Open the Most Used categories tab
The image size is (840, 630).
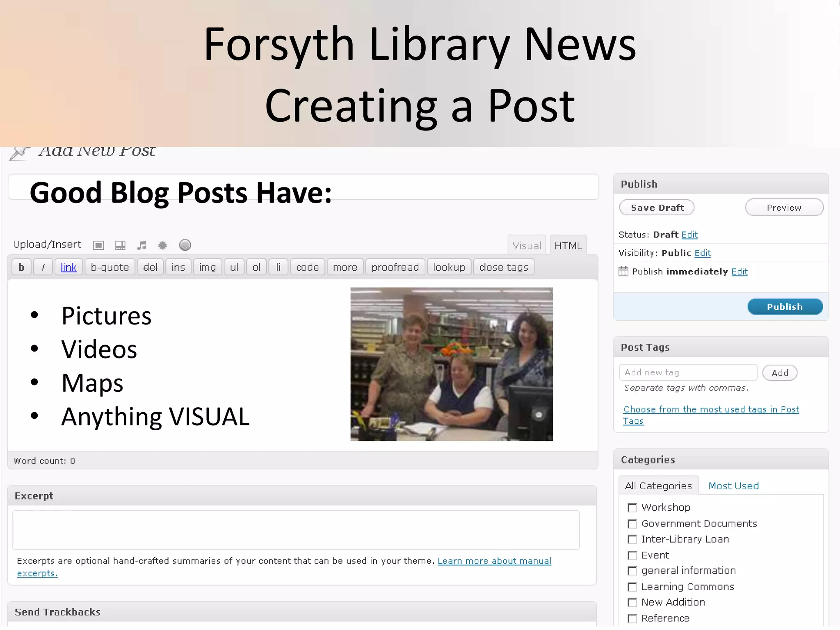coord(734,486)
